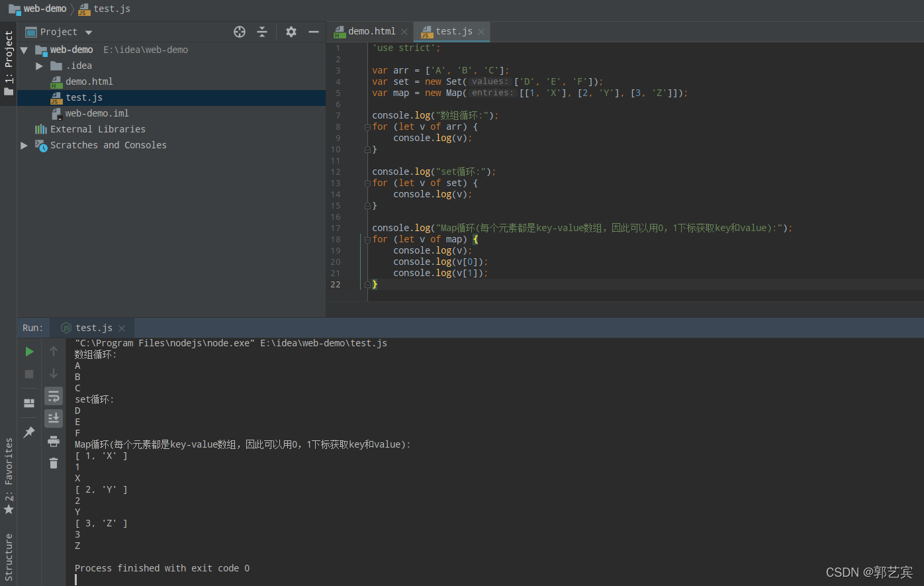
Task: Open the Project view dropdown arrow
Action: click(89, 32)
